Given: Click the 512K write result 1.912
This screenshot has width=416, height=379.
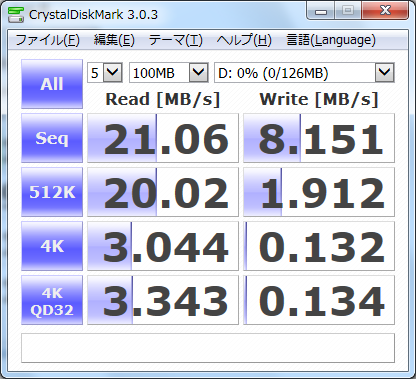Looking at the screenshot, I should 319,192.
